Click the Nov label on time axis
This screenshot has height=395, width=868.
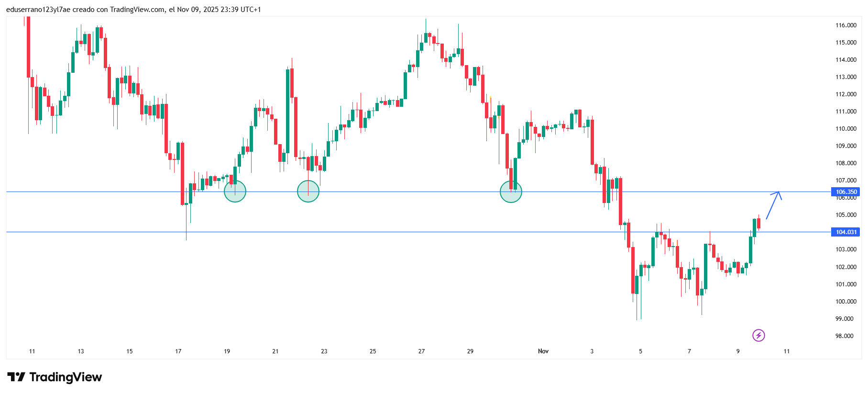(543, 351)
